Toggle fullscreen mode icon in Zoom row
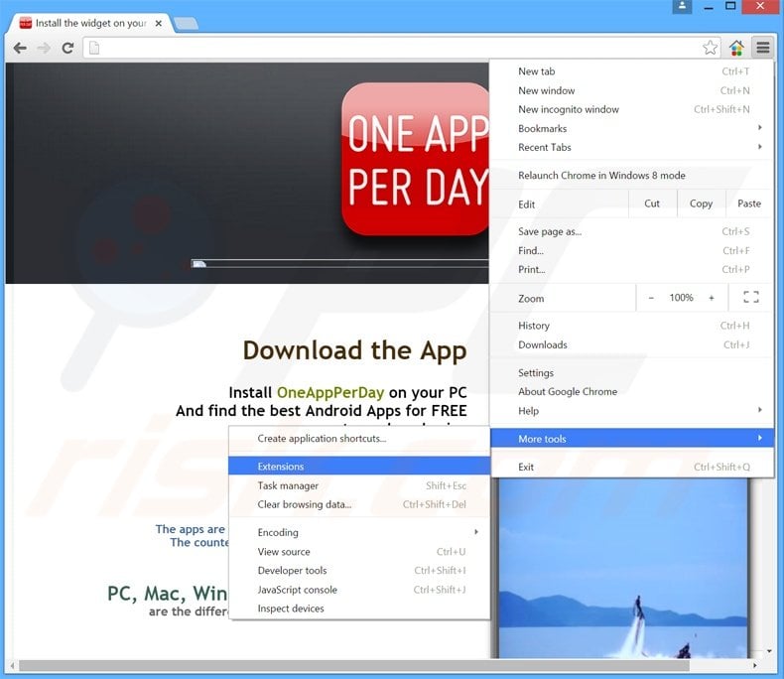 coord(751,298)
